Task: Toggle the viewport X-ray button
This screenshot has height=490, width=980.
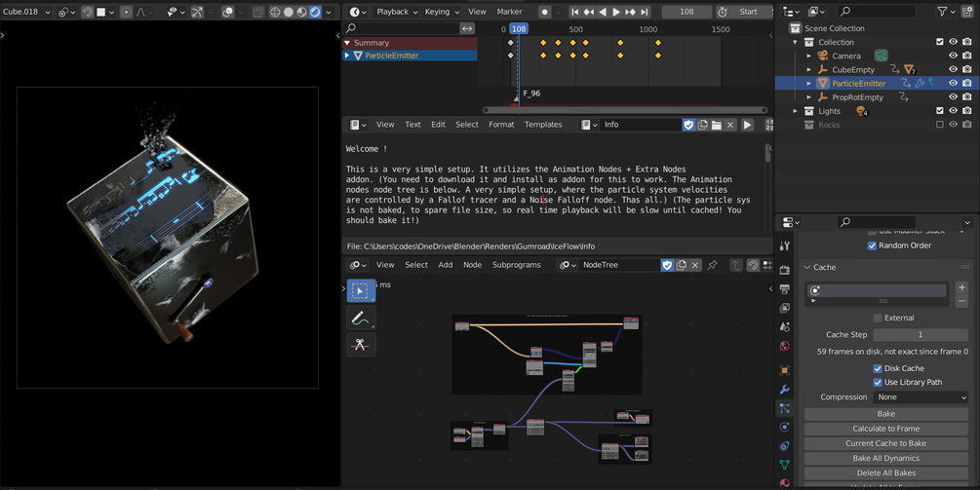Action: tap(257, 12)
